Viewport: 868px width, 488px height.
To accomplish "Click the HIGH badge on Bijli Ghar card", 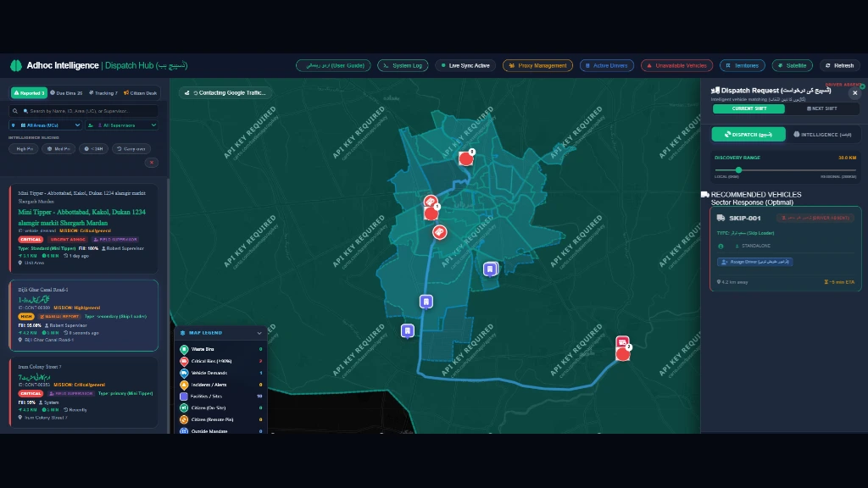I will pyautogui.click(x=26, y=317).
